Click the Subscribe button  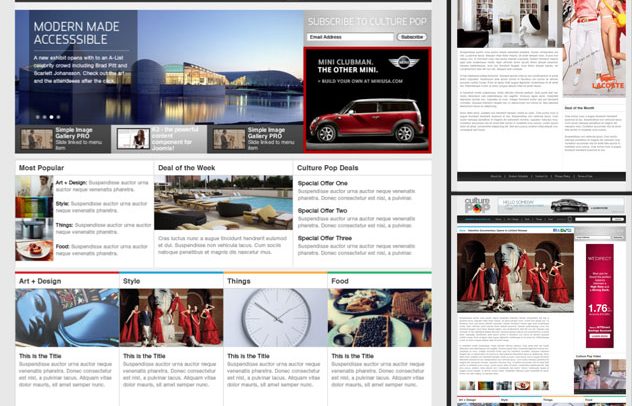click(412, 37)
